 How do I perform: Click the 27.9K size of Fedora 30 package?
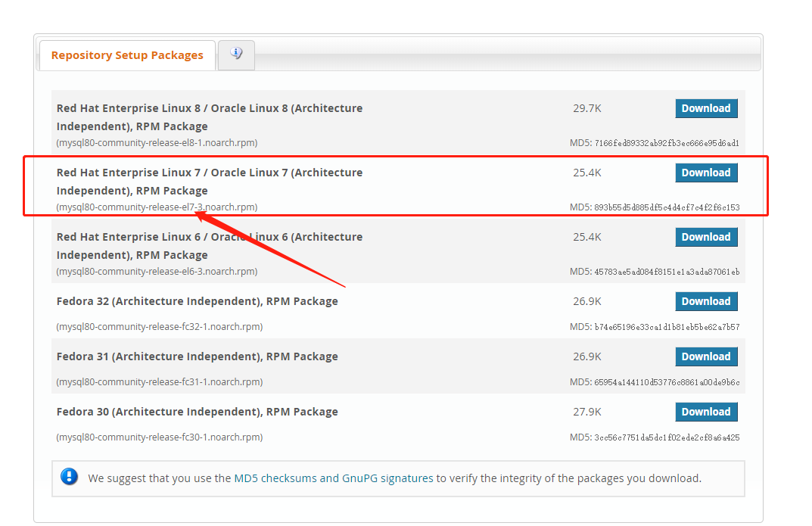(x=586, y=412)
